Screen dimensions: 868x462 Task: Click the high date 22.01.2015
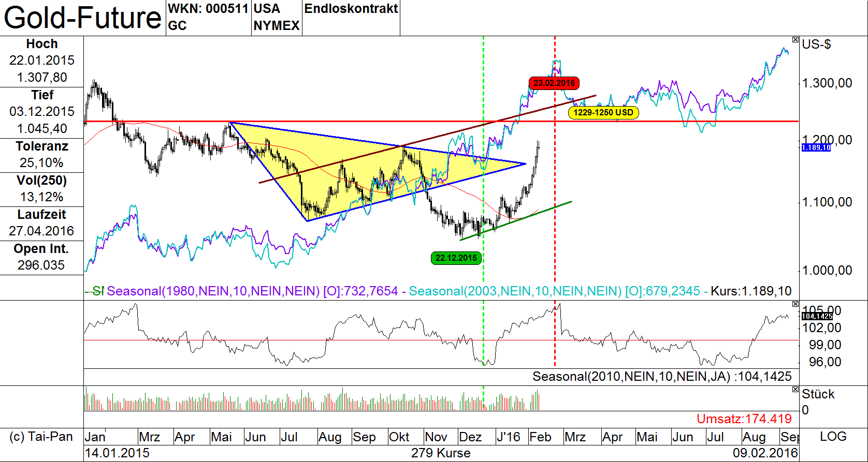(x=42, y=61)
